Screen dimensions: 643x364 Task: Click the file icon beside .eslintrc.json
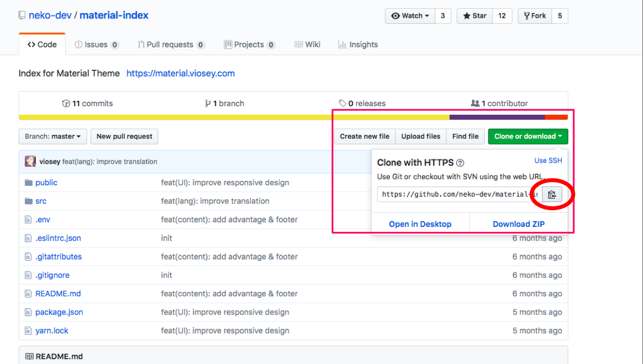(28, 238)
